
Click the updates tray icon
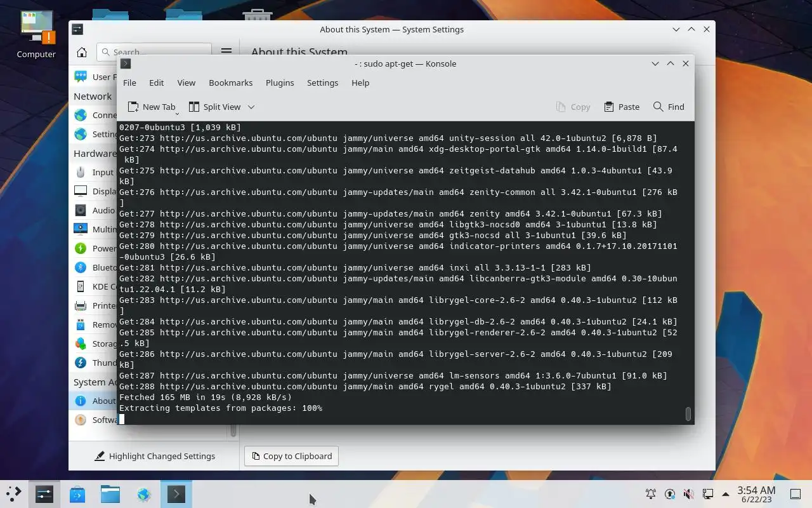click(670, 494)
